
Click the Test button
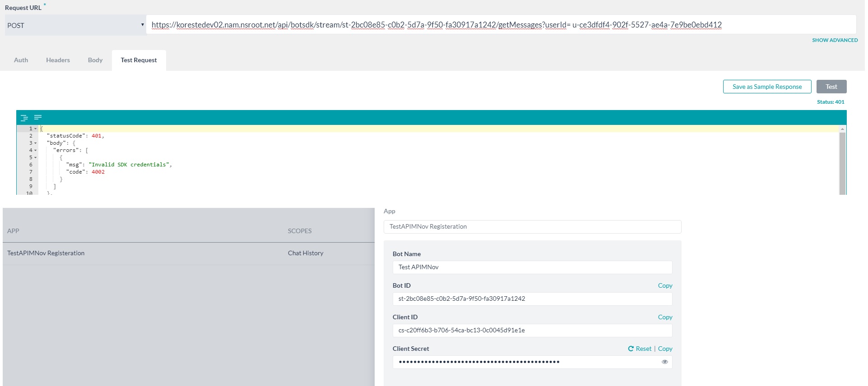point(831,87)
